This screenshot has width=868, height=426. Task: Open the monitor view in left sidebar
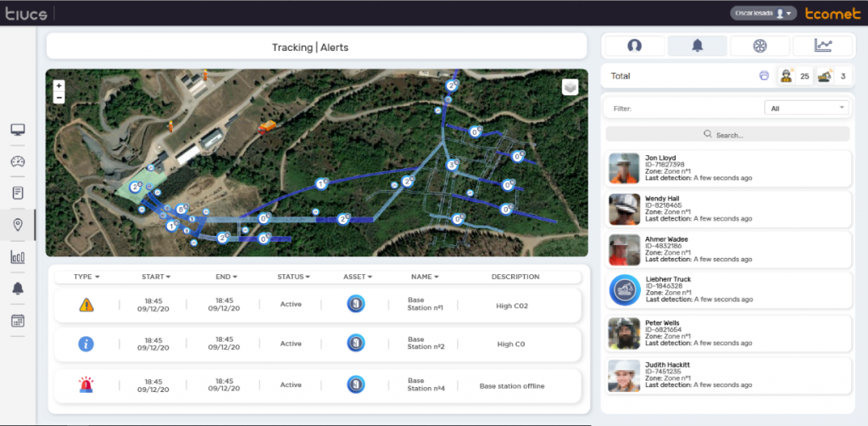tap(17, 130)
